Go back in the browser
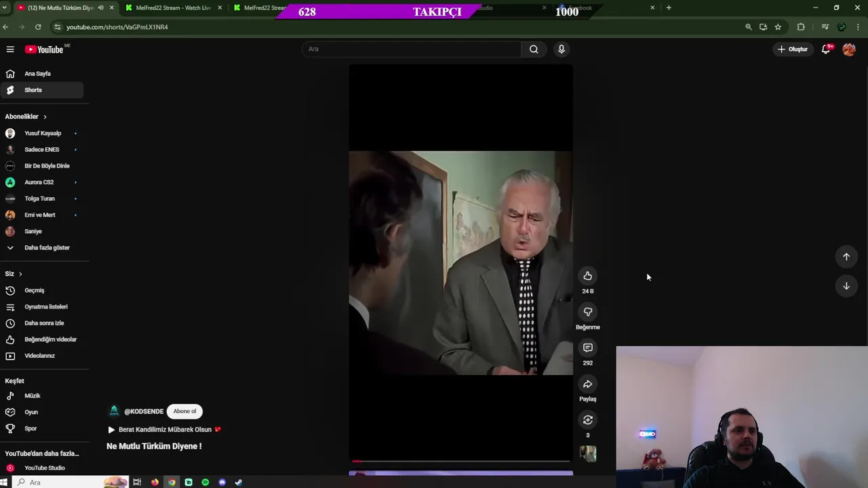Viewport: 868px width, 488px height. (x=5, y=26)
